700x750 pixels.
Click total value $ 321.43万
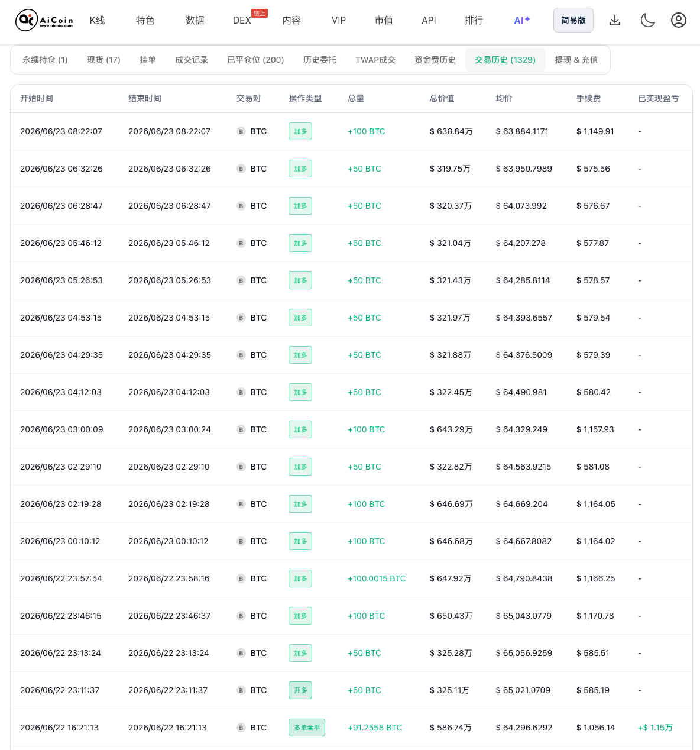(451, 280)
